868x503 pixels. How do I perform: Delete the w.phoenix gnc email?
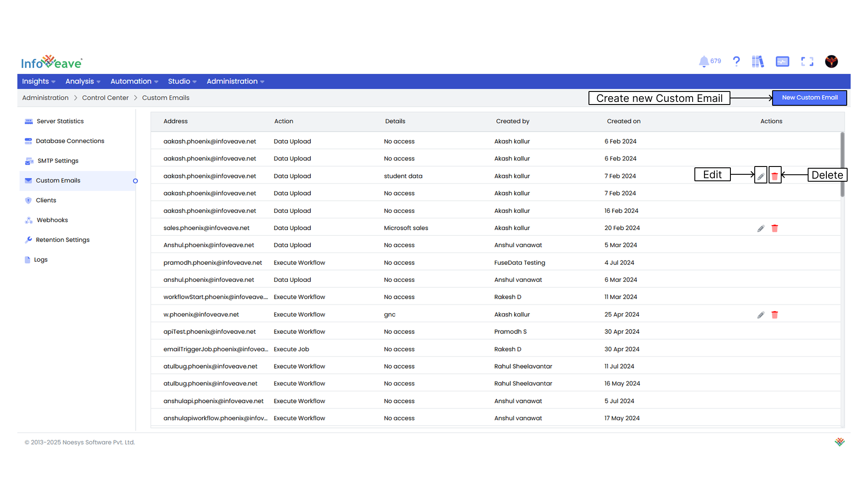[775, 315]
